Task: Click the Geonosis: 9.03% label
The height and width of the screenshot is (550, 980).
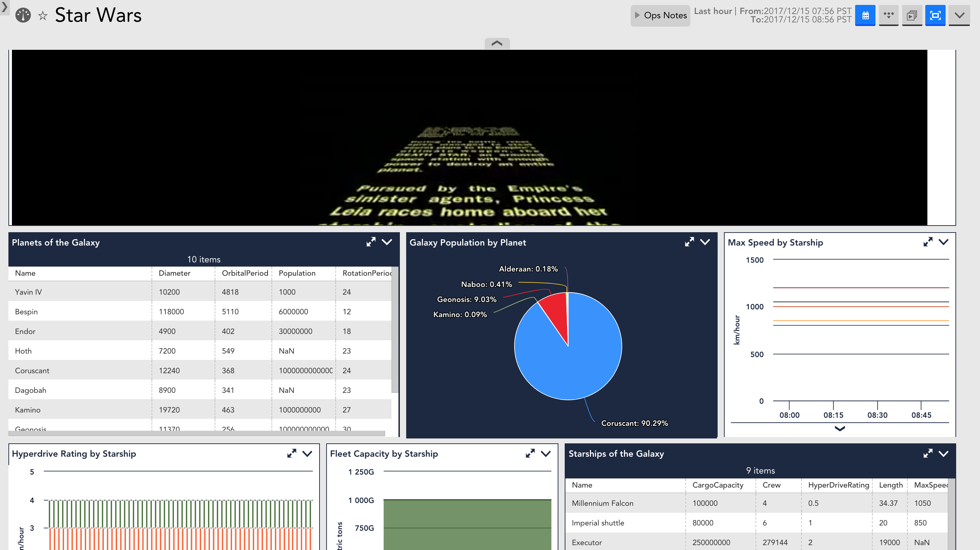Action: (466, 299)
